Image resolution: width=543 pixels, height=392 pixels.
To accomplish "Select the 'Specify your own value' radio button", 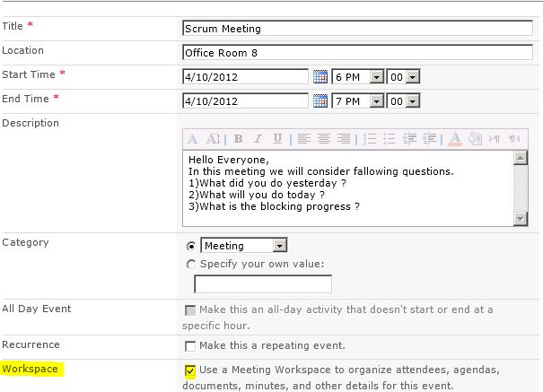I will [x=189, y=265].
